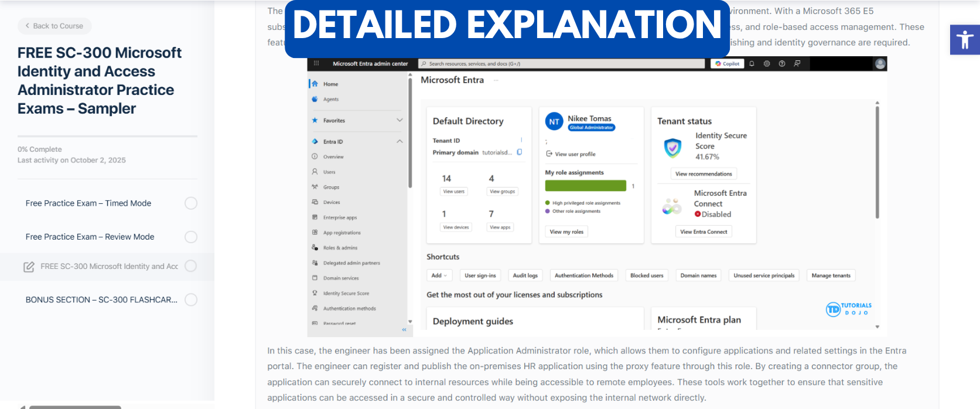
Task: Click the App registrations grid icon
Action: tap(315, 233)
